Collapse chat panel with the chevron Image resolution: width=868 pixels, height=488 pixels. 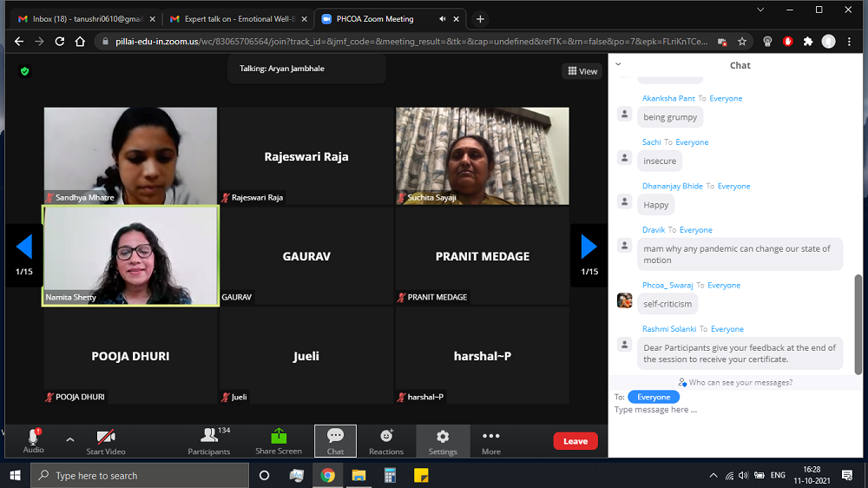(x=618, y=64)
